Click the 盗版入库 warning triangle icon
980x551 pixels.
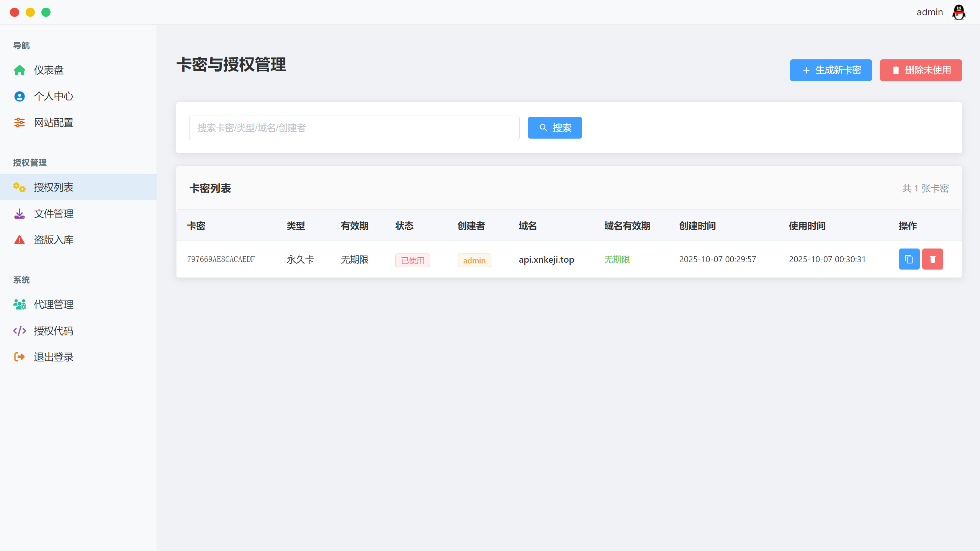click(x=19, y=240)
